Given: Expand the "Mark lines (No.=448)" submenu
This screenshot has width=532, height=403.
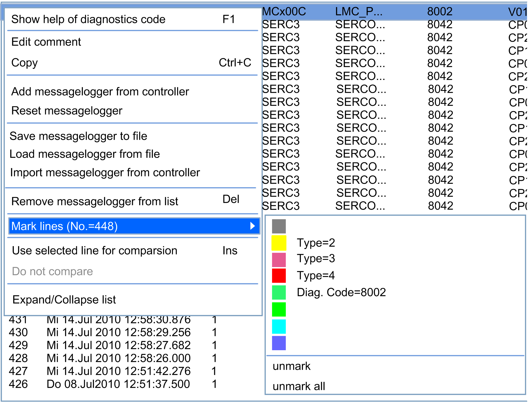Looking at the screenshot, I should pyautogui.click(x=64, y=226).
